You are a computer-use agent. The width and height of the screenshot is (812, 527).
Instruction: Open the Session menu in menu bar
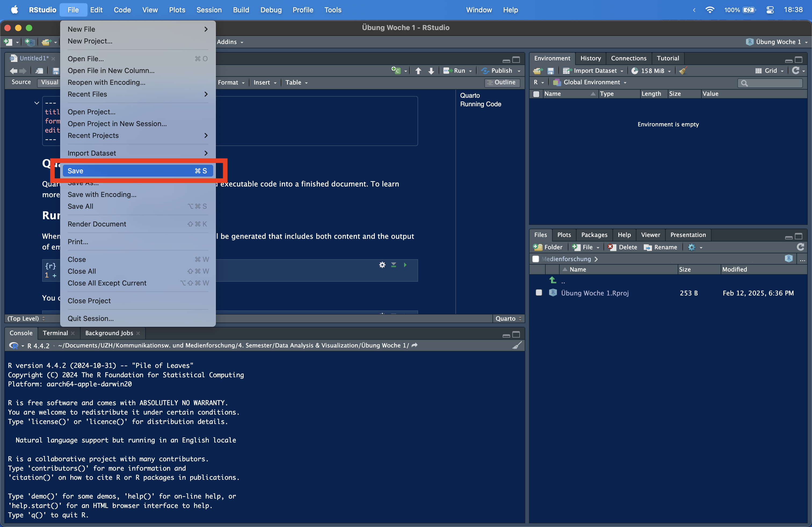click(x=209, y=10)
